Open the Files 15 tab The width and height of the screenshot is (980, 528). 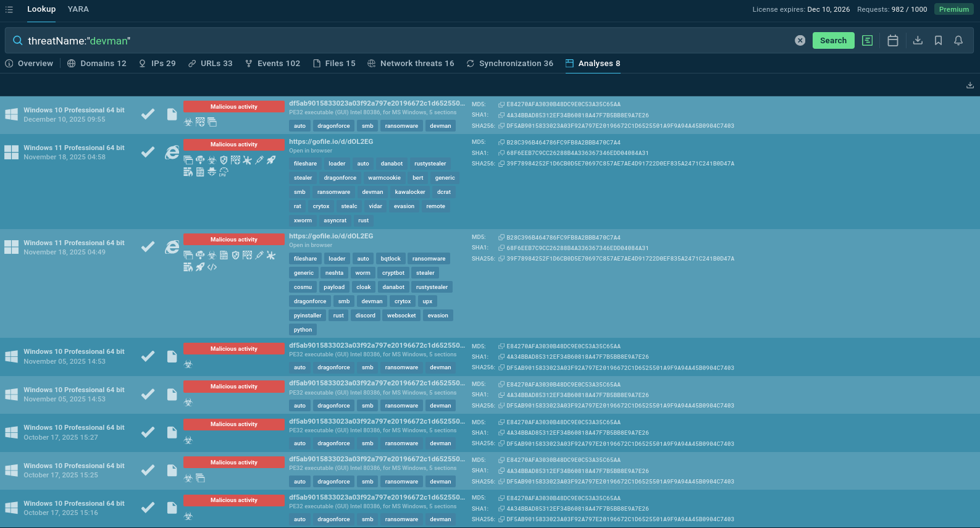[x=334, y=64]
